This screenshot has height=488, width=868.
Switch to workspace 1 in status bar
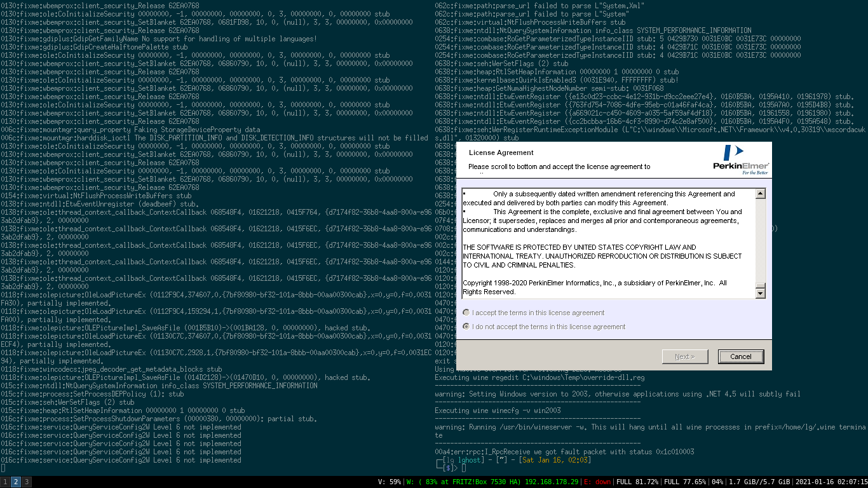tap(5, 482)
